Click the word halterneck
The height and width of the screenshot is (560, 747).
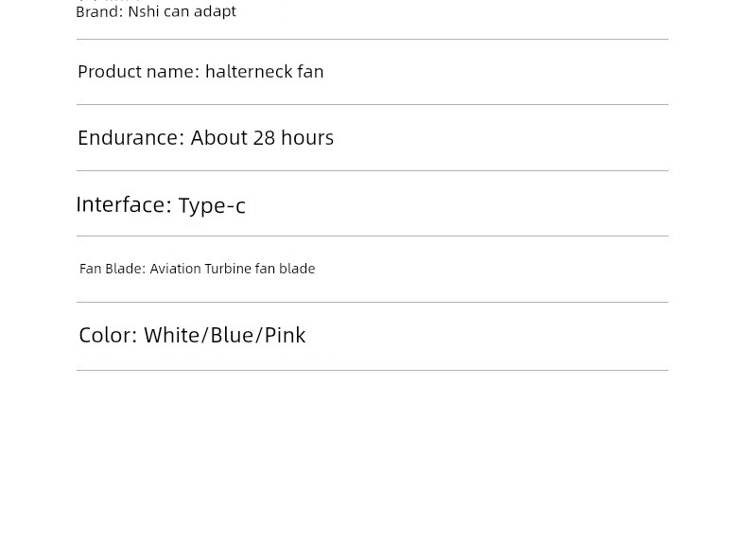pos(249,72)
